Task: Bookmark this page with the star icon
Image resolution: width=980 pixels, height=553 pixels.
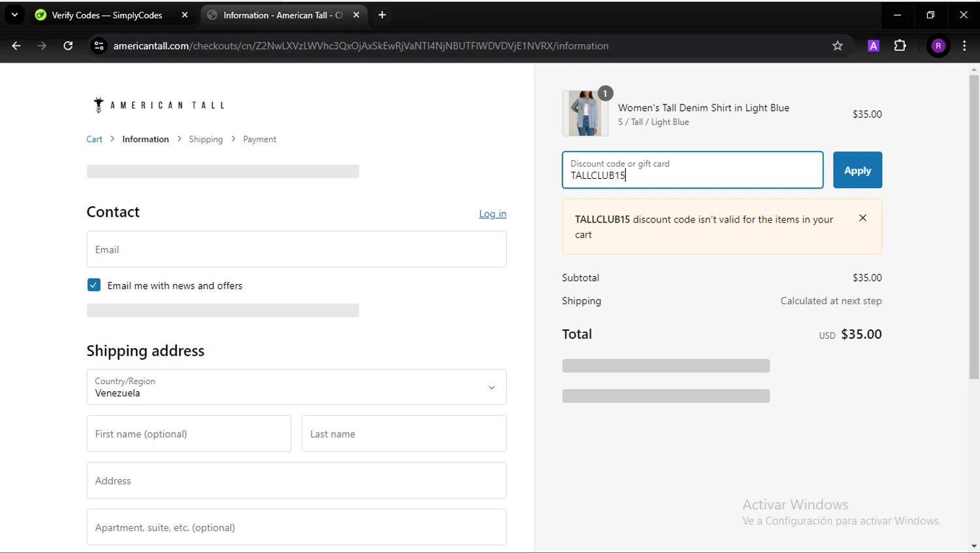Action: tap(838, 46)
